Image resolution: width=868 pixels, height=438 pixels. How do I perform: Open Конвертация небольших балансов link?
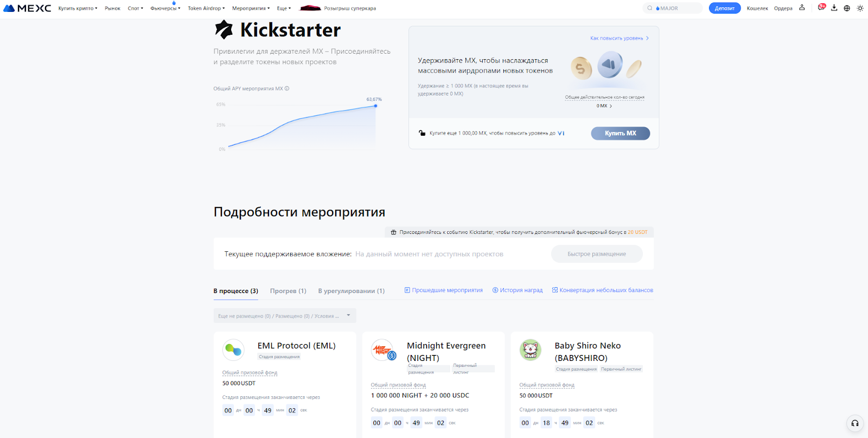603,290
